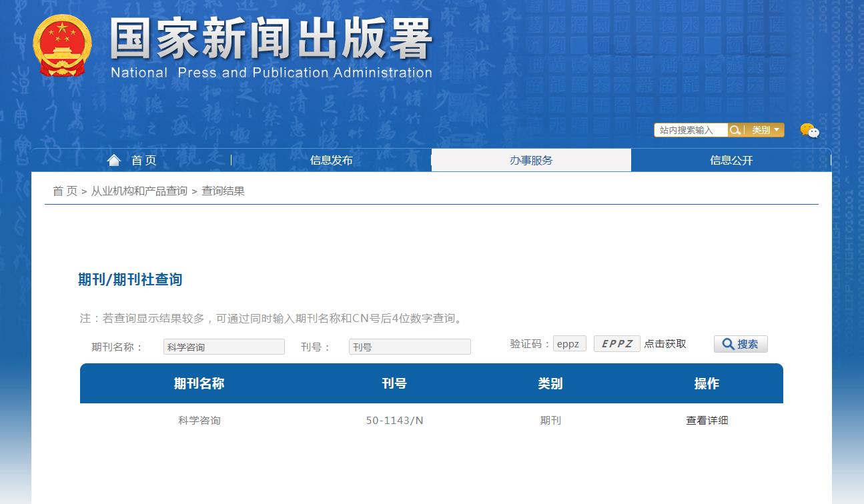864x504 pixels.
Task: Select the 办事服务 tab
Action: (531, 160)
